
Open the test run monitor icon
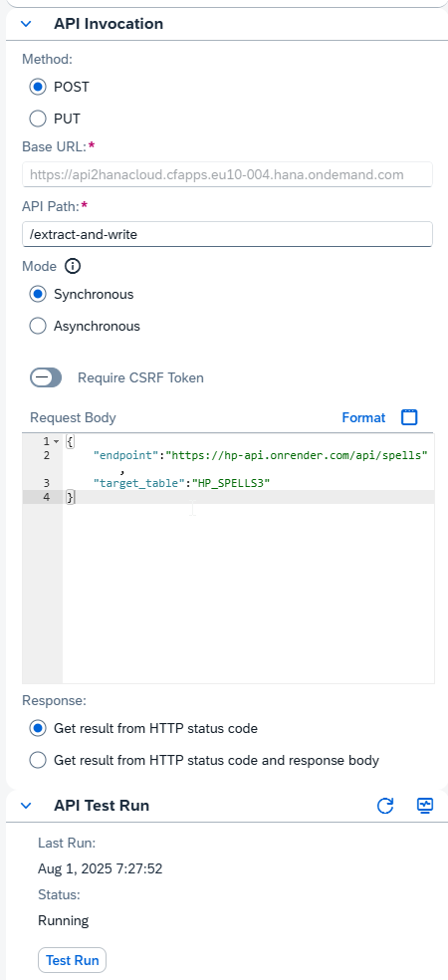tap(425, 806)
